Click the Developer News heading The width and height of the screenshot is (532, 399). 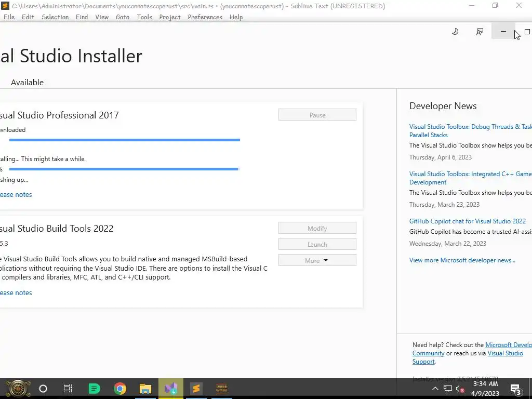click(443, 106)
